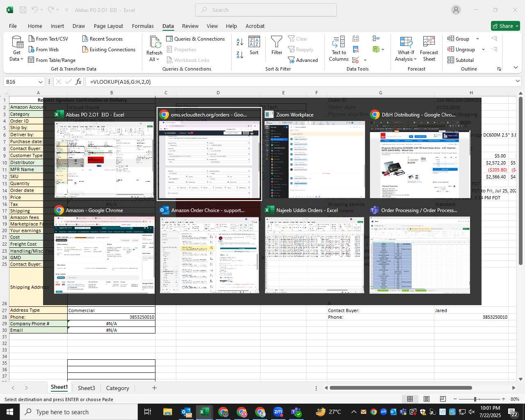Select Amazon Order Choice Outlook window

[x=210, y=250]
